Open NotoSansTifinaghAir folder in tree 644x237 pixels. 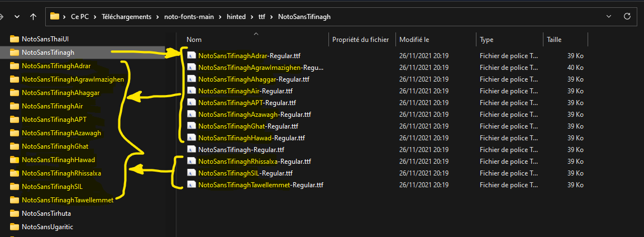coord(52,106)
